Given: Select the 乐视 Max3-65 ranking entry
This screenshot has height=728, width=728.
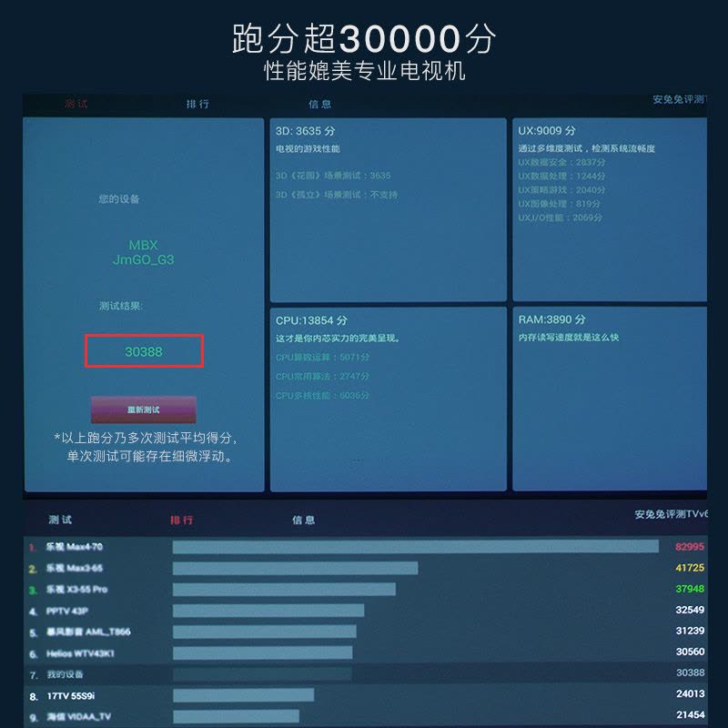Looking at the screenshot, I should [75, 568].
